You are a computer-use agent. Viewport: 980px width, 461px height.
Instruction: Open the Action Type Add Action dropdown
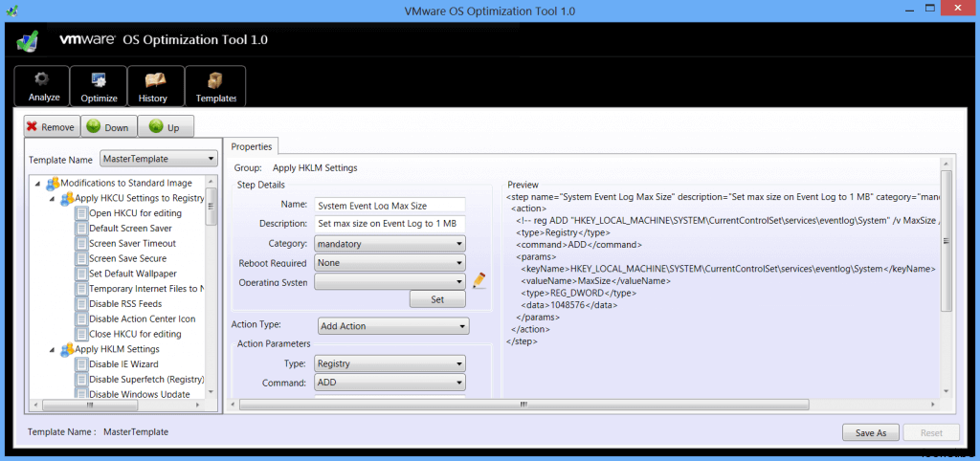(x=393, y=326)
